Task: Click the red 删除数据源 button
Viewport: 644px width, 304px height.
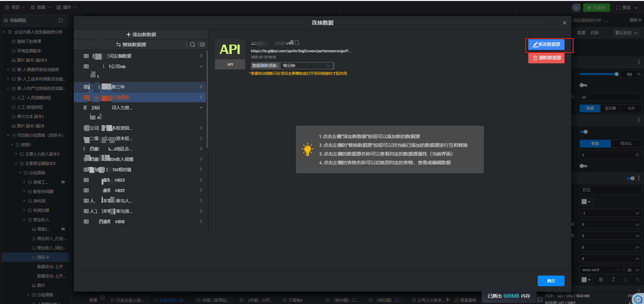Action: (546, 58)
